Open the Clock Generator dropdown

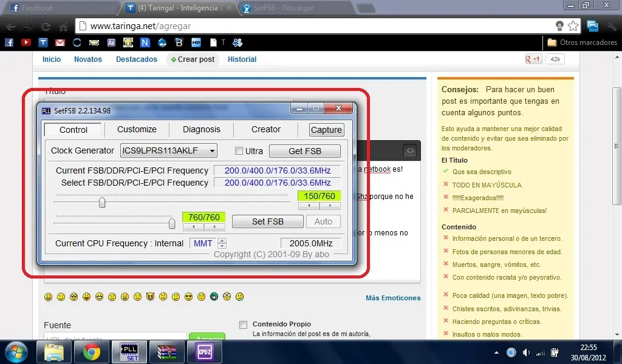169,150
